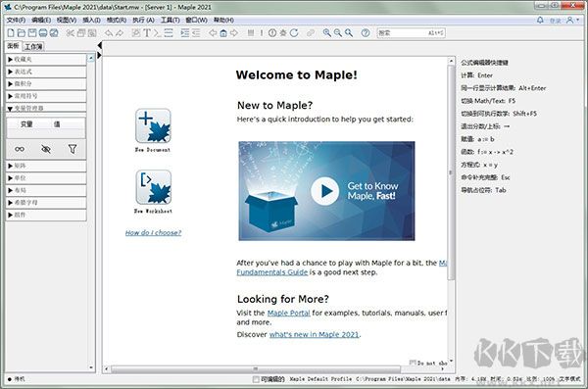Go to home page icon
Viewport: 588px width, 389px height.
[223, 33]
